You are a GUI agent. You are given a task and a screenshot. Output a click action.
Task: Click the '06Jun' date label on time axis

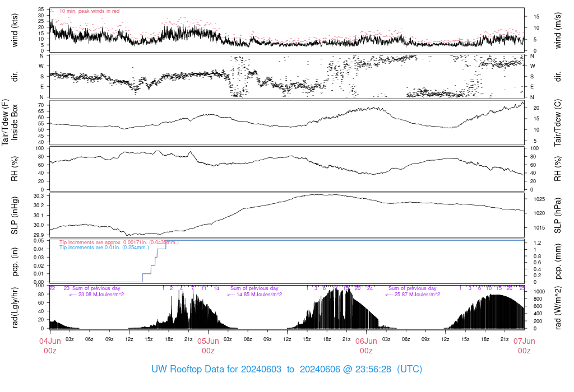366,341
